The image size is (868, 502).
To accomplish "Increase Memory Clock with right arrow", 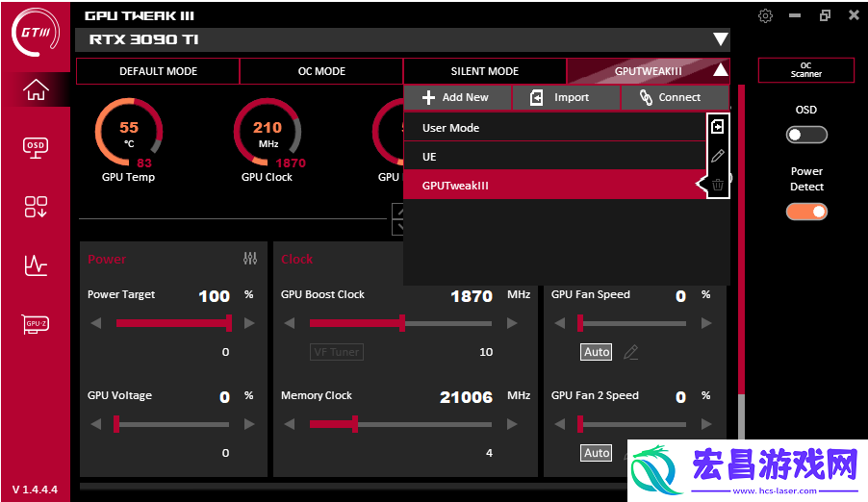I will pyautogui.click(x=512, y=424).
